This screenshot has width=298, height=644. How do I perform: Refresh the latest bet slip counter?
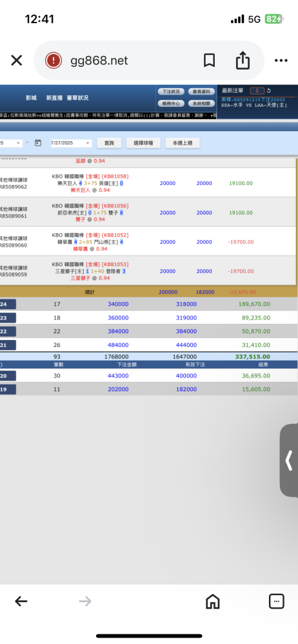pos(269,91)
